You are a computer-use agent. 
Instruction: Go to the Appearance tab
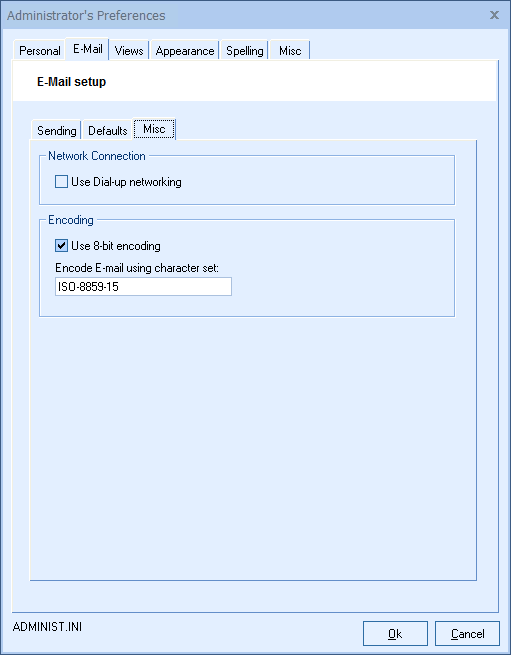pyautogui.click(x=185, y=51)
